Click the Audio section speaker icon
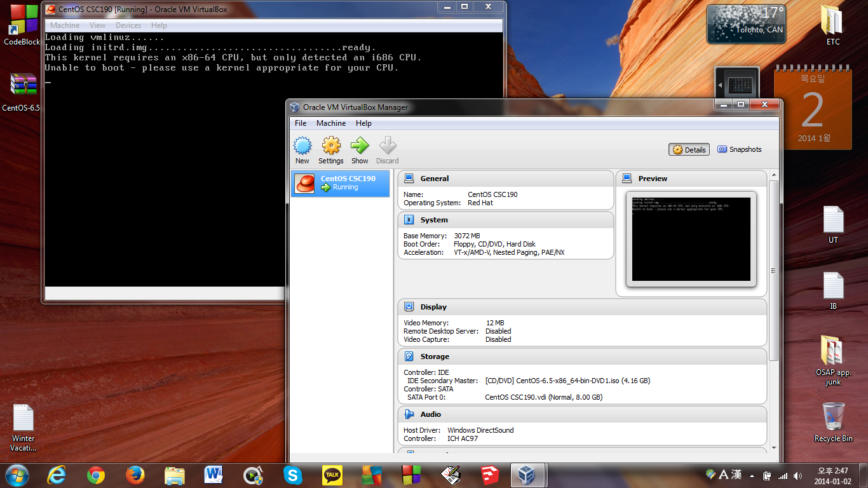Screen dimensions: 868x488 click(x=409, y=414)
